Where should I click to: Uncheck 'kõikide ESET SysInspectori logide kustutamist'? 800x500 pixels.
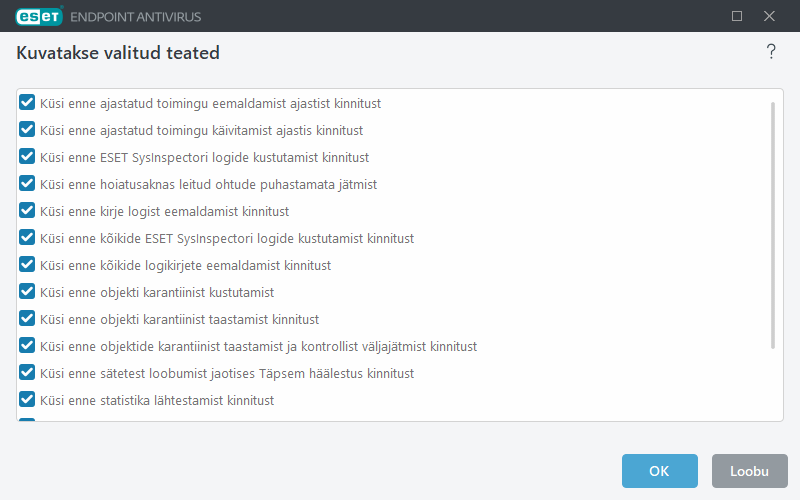tap(28, 238)
